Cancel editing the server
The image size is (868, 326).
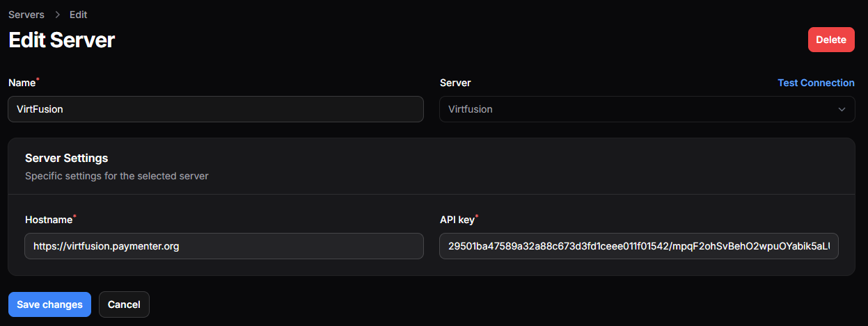[124, 304]
